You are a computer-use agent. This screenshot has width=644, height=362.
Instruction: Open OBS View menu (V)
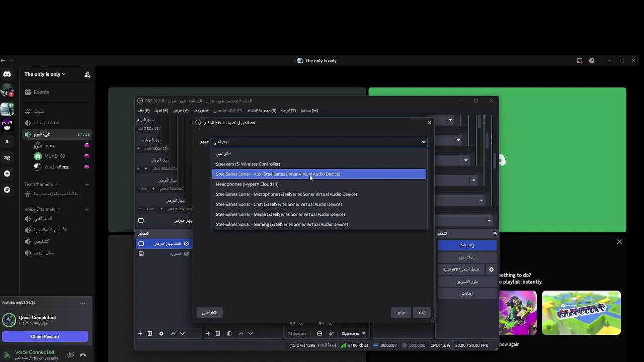(181, 110)
